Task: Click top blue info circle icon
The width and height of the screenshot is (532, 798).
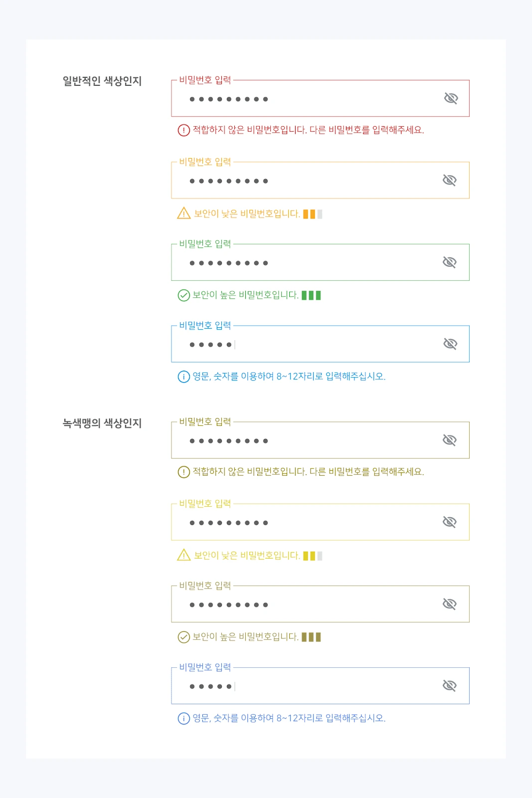Action: (x=183, y=377)
